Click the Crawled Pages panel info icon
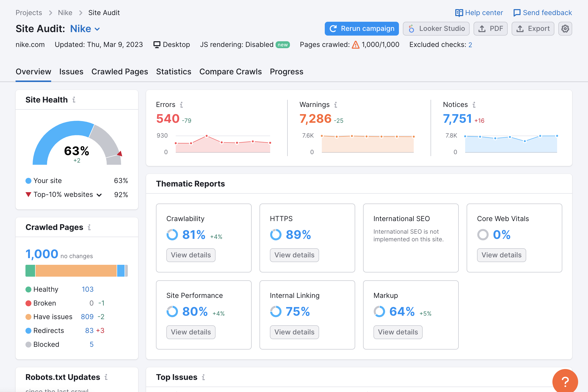Image resolution: width=588 pixels, height=392 pixels. [x=89, y=227]
